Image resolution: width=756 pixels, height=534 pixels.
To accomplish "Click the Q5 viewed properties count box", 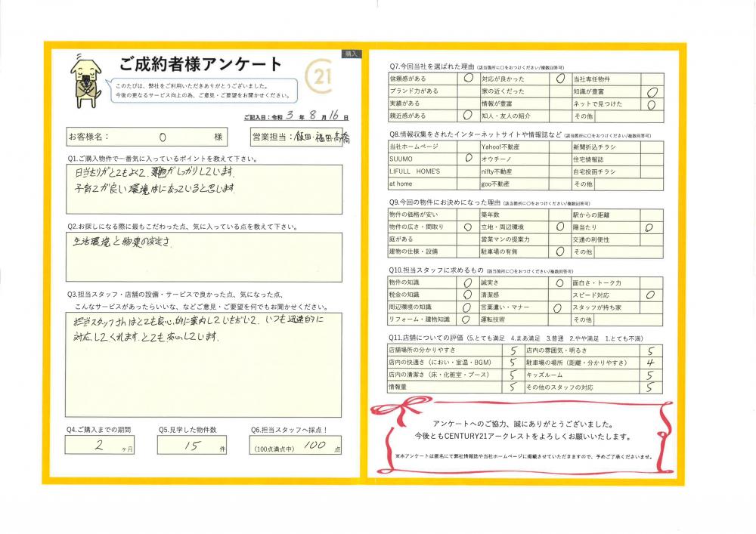I will coord(192,446).
